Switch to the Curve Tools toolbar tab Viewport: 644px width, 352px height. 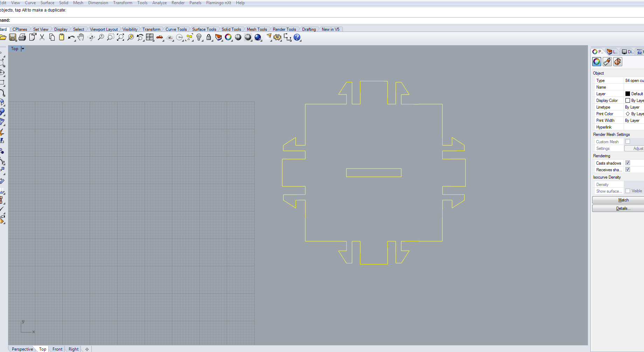click(176, 29)
